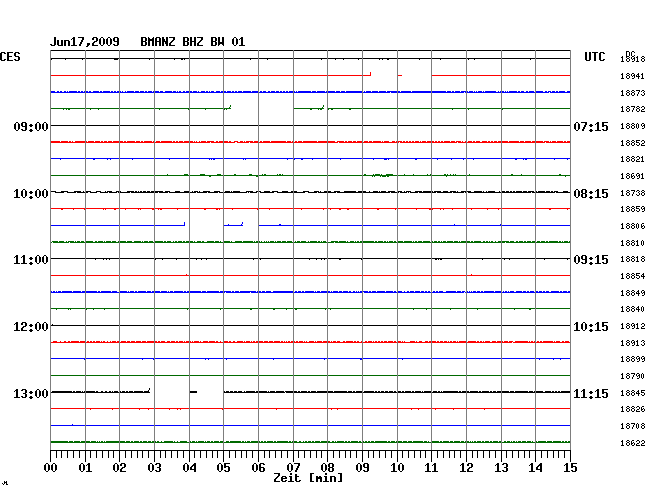Screen dimensions: 650x494
Task: Click the '10' minute axis label
Action: pyautogui.click(x=397, y=468)
